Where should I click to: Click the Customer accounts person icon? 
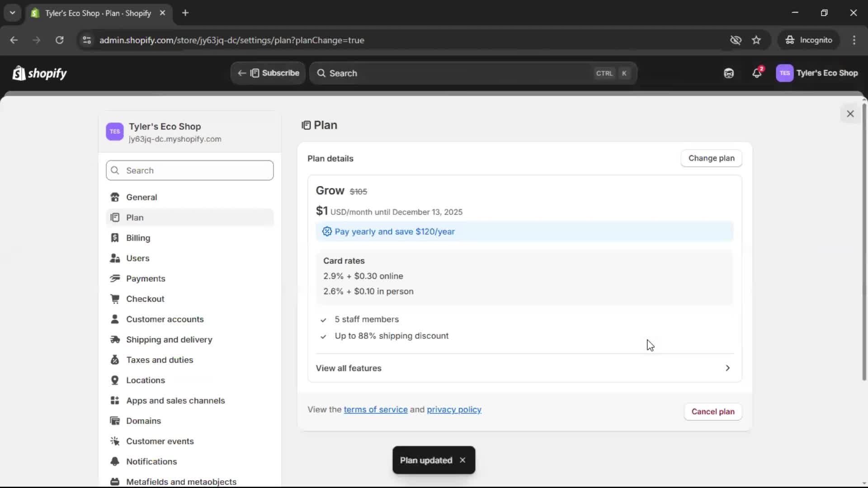point(115,319)
